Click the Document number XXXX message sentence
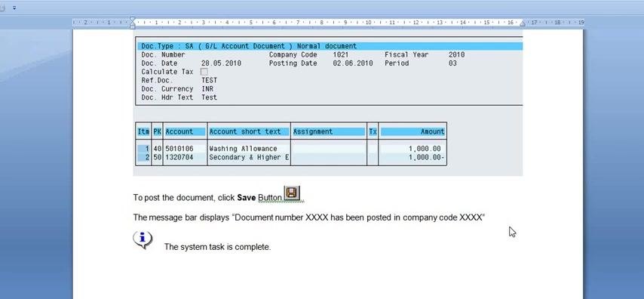644x299 pixels. [x=309, y=217]
